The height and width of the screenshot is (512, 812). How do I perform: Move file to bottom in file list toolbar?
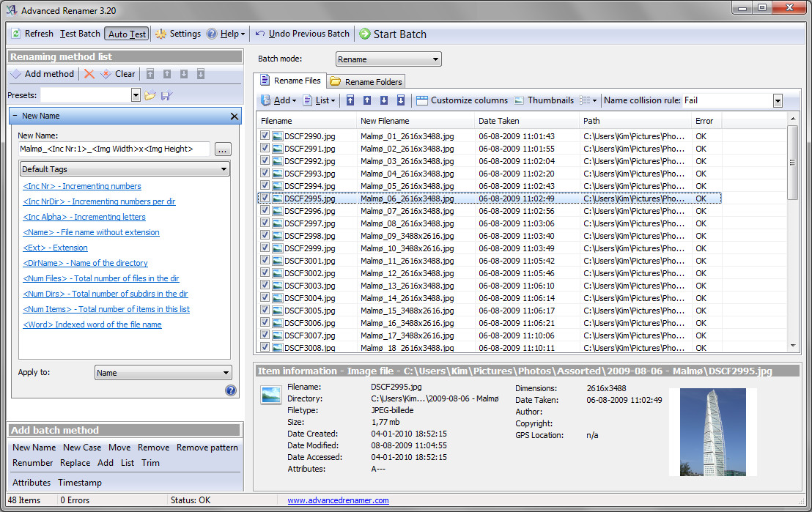[401, 100]
